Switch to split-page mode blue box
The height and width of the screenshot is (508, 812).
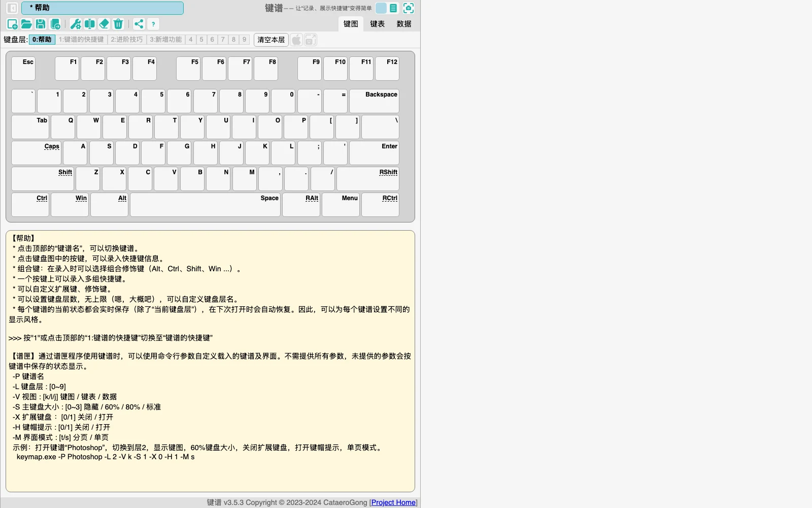point(381,8)
